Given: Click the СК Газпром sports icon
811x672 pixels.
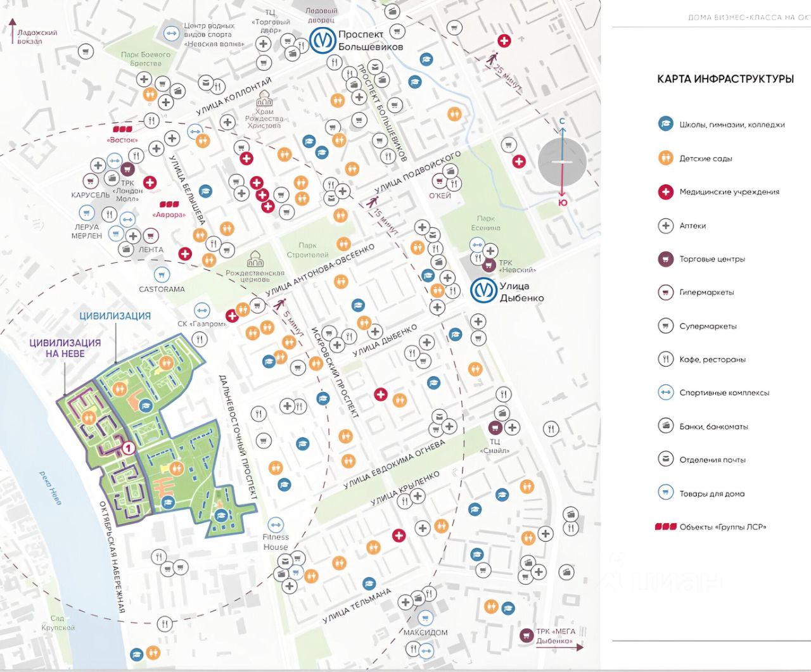Looking at the screenshot, I should [201, 310].
